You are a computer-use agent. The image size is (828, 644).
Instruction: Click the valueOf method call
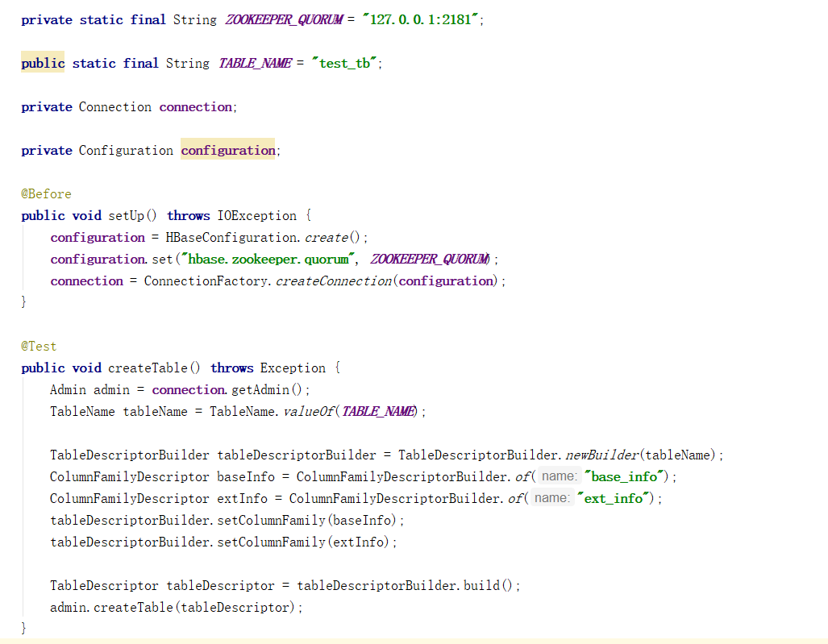click(x=309, y=411)
